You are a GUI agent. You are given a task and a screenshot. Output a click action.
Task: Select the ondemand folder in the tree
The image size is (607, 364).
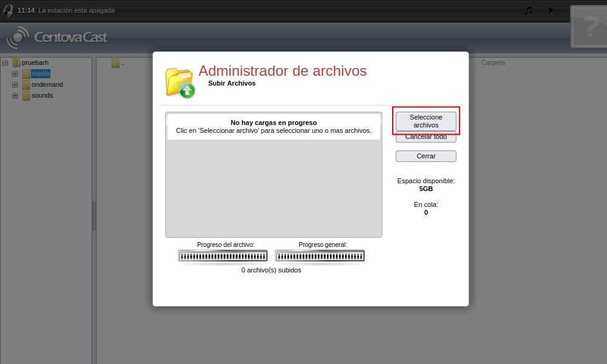point(47,85)
